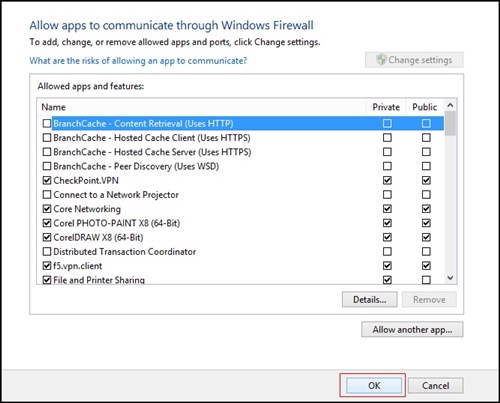Image resolution: width=500 pixels, height=403 pixels.
Task: Uncheck the CorelDRAW X8 name checkbox
Action: pos(47,237)
